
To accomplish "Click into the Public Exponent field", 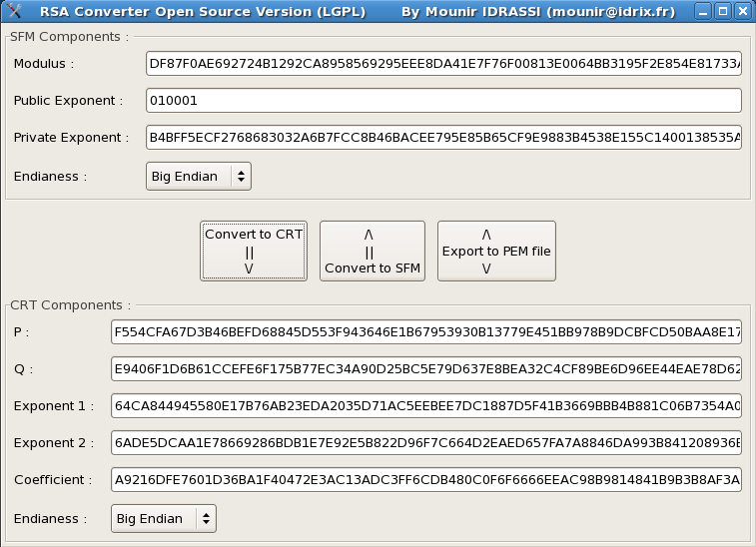I will tap(442, 101).
